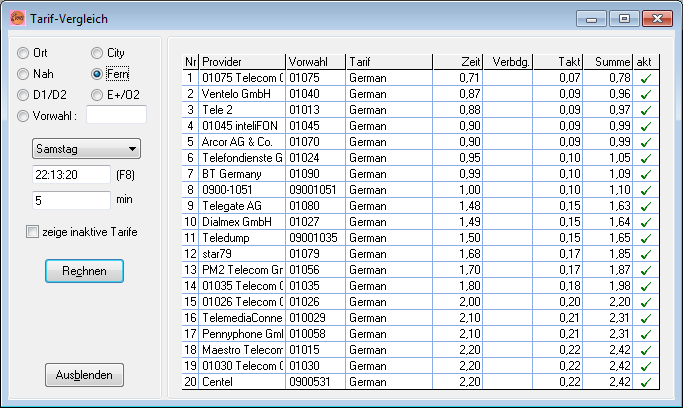Click the green checkmark in the Telegate AG row

click(x=646, y=205)
